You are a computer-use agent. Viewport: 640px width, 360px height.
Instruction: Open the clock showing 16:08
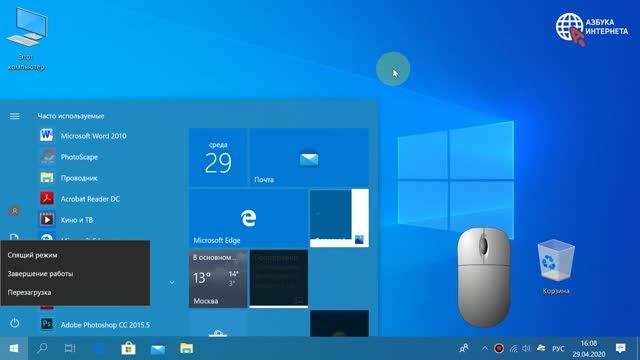[x=589, y=349]
